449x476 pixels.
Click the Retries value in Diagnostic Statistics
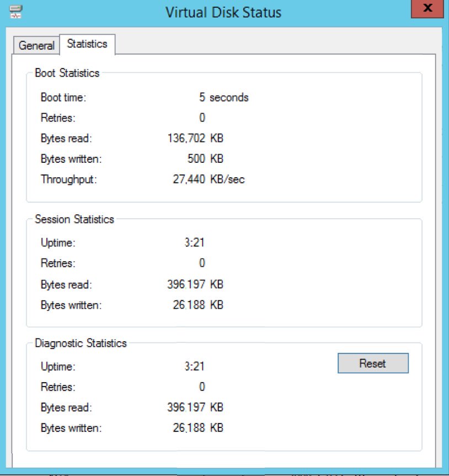202,387
